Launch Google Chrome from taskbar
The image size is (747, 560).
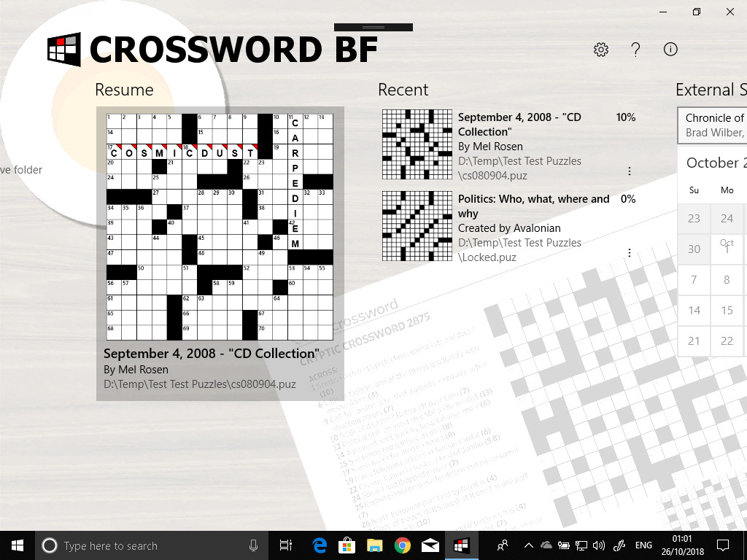[403, 545]
